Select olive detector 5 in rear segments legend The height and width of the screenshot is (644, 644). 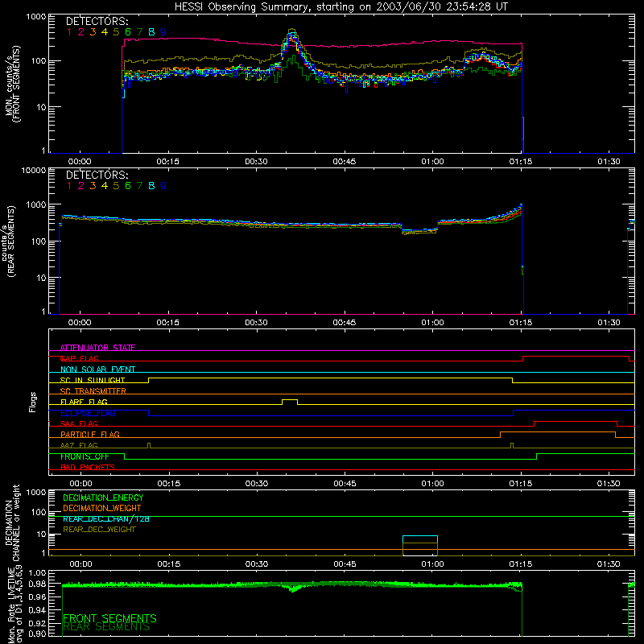pyautogui.click(x=116, y=186)
